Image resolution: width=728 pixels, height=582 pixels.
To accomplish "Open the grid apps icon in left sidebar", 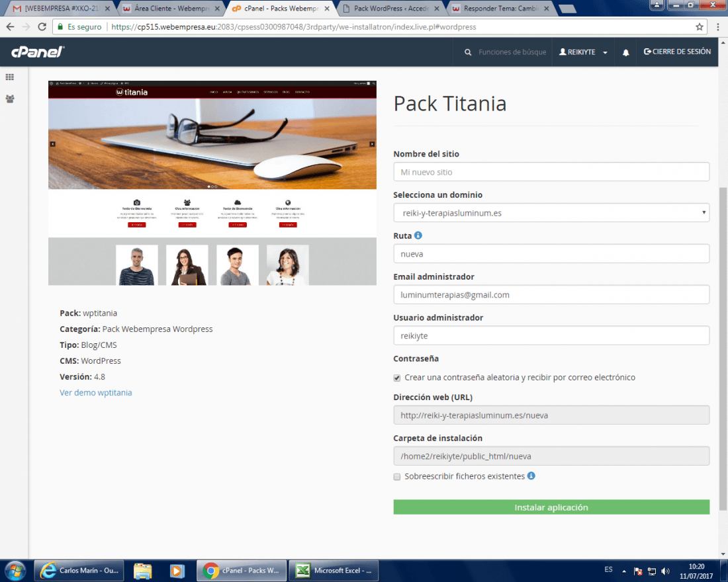I will pos(10,77).
